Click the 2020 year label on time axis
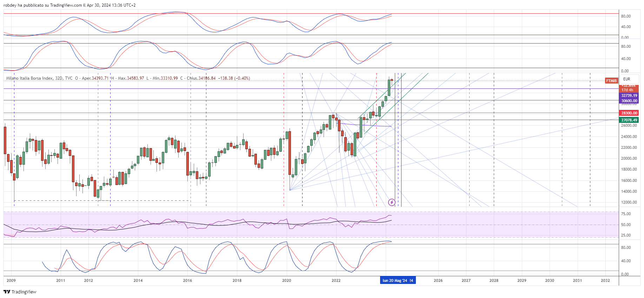This screenshot has height=298, width=644. pyautogui.click(x=286, y=280)
